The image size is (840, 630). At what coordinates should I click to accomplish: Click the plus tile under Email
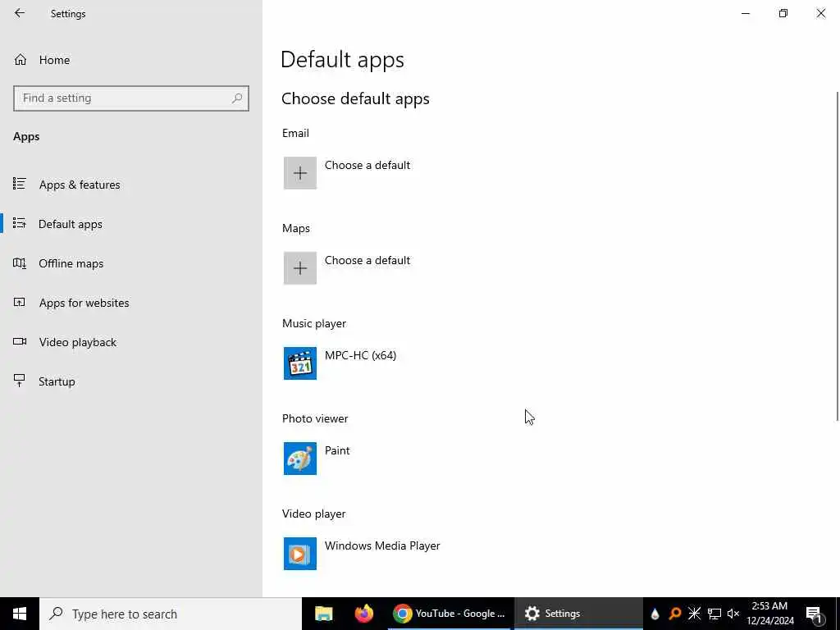300,173
